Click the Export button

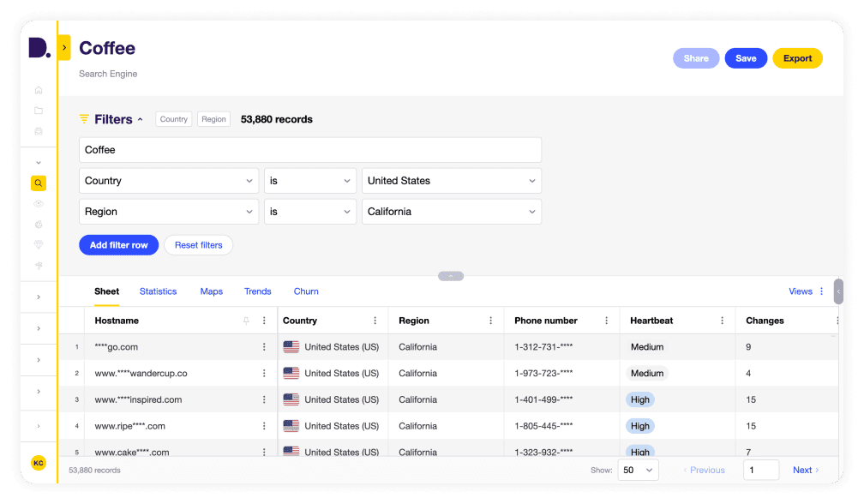pyautogui.click(x=797, y=58)
